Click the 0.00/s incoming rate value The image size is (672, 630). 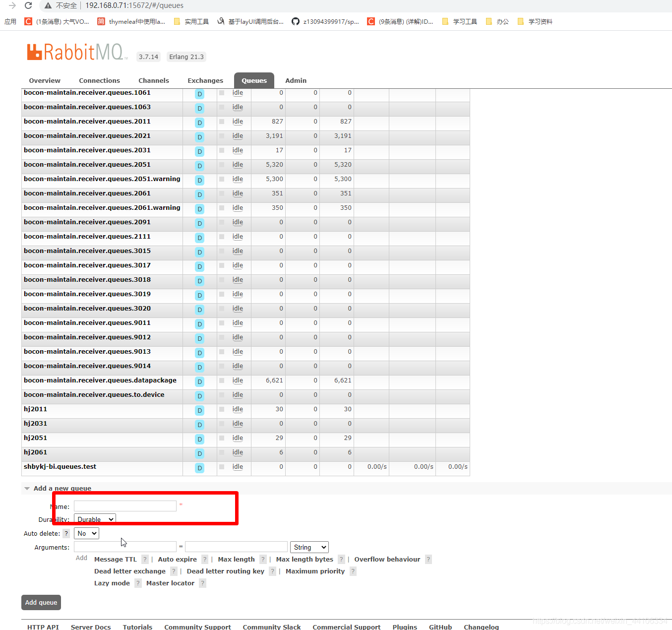[x=377, y=467]
